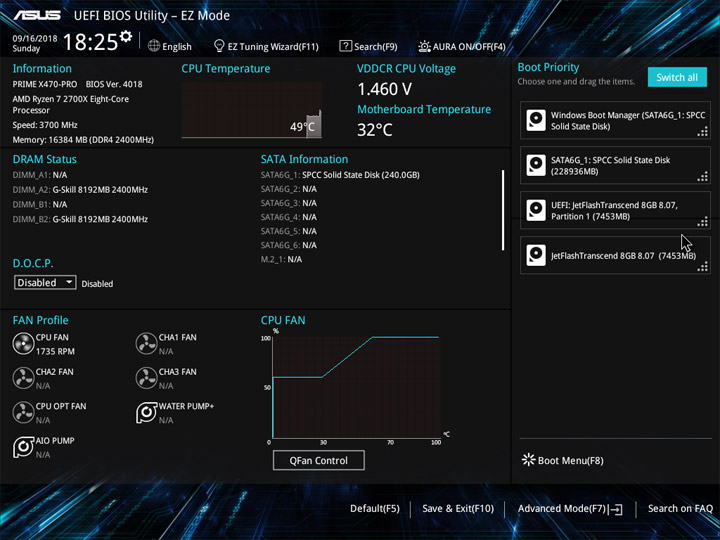Click the SATA6G_2: N/A row
720x540 pixels.
pyautogui.click(x=289, y=189)
